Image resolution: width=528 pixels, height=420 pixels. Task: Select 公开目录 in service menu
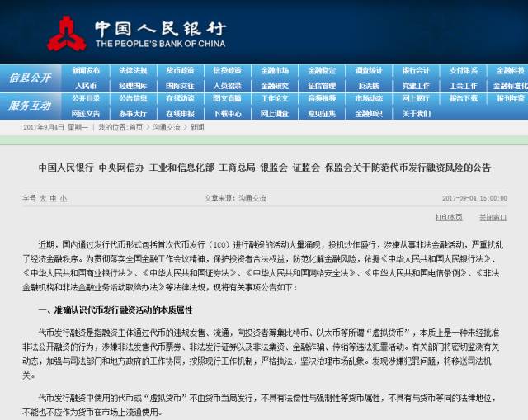[x=86, y=98]
